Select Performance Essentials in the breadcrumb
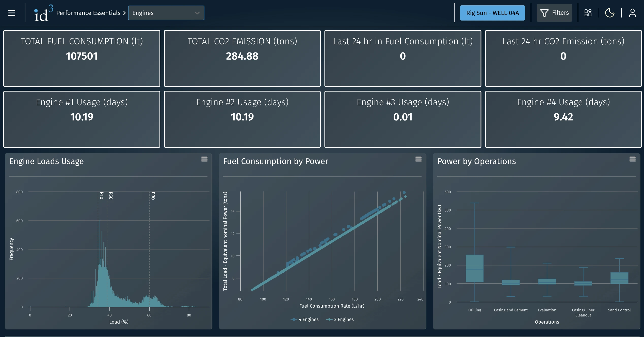The width and height of the screenshot is (644, 337). [x=88, y=13]
